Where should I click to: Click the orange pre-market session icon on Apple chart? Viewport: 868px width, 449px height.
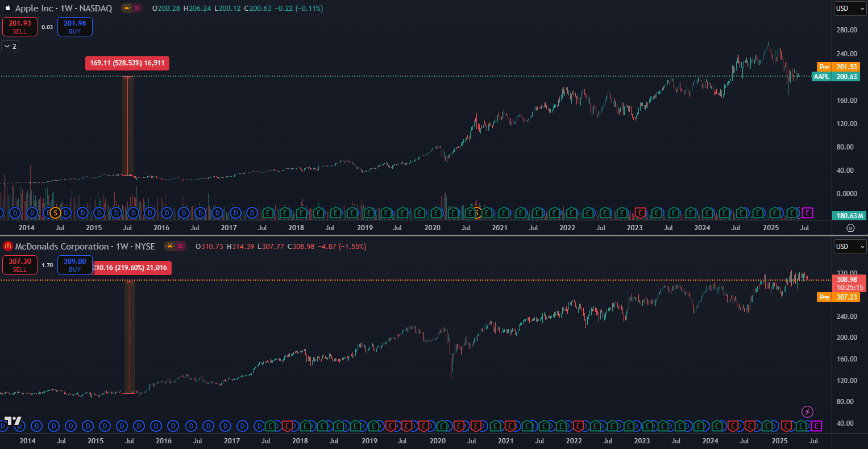[126, 9]
